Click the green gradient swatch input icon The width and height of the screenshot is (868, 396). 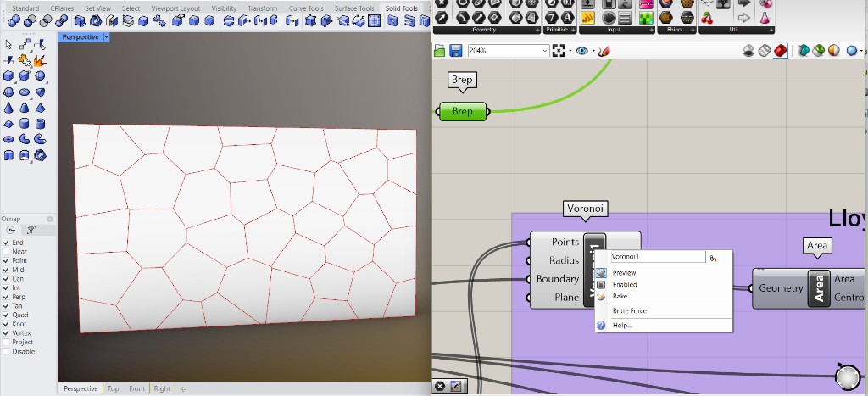(x=645, y=19)
